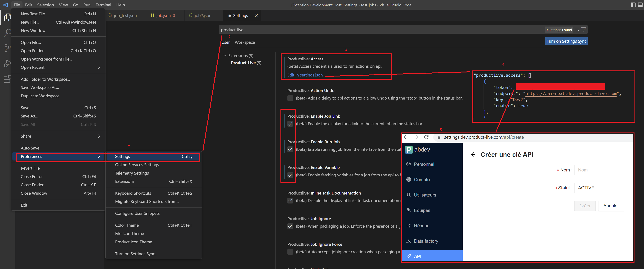644x269 pixels.
Task: Enable the Action Undo checkbox
Action: click(x=290, y=98)
